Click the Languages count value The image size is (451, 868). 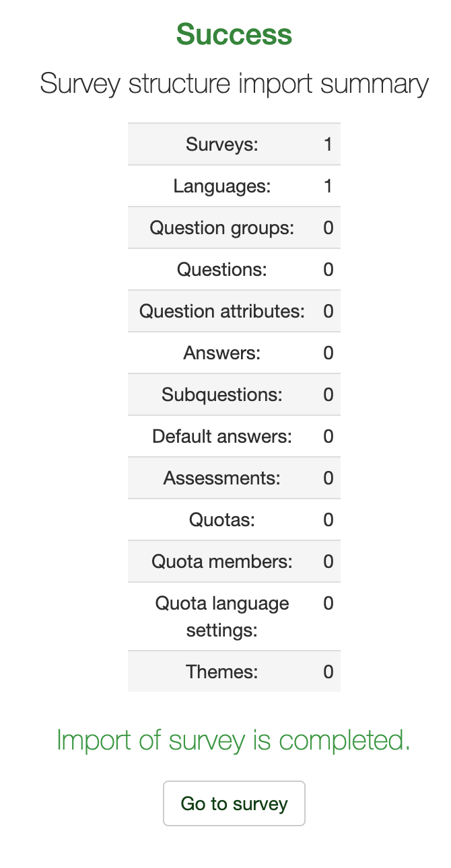tap(328, 186)
